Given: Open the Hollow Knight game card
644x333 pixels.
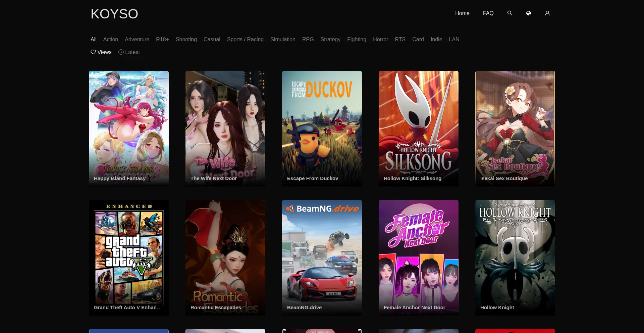Looking at the screenshot, I should [x=515, y=258].
